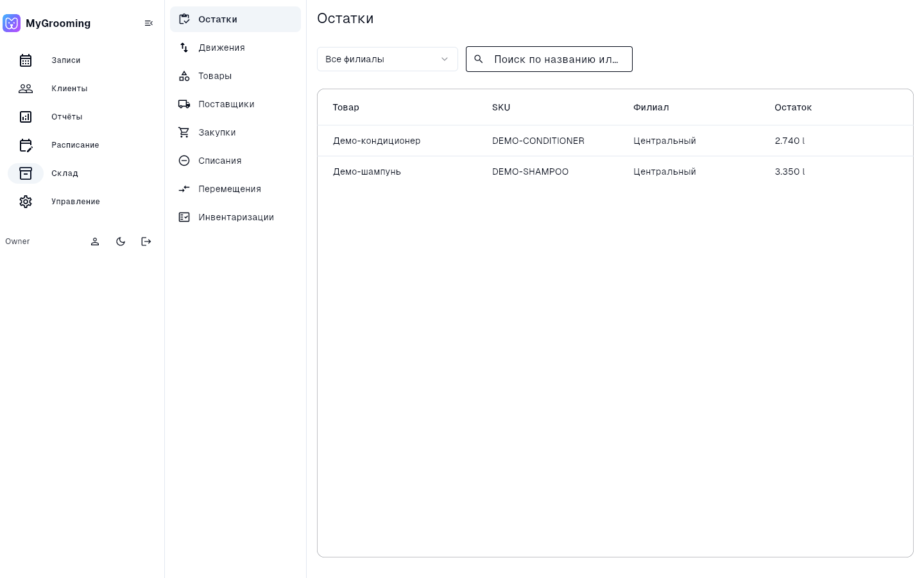Click the Перемещения transfer icon

(184, 189)
